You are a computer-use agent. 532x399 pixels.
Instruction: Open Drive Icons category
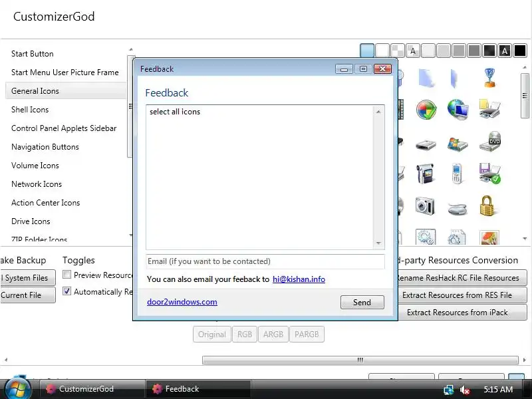coord(31,221)
